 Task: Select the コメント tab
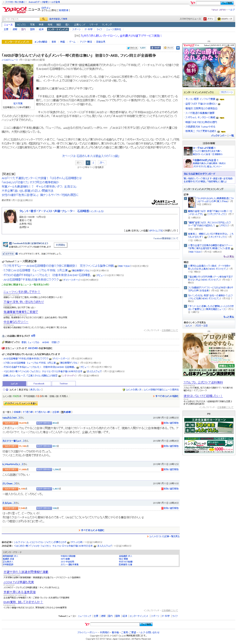(14, 383)
